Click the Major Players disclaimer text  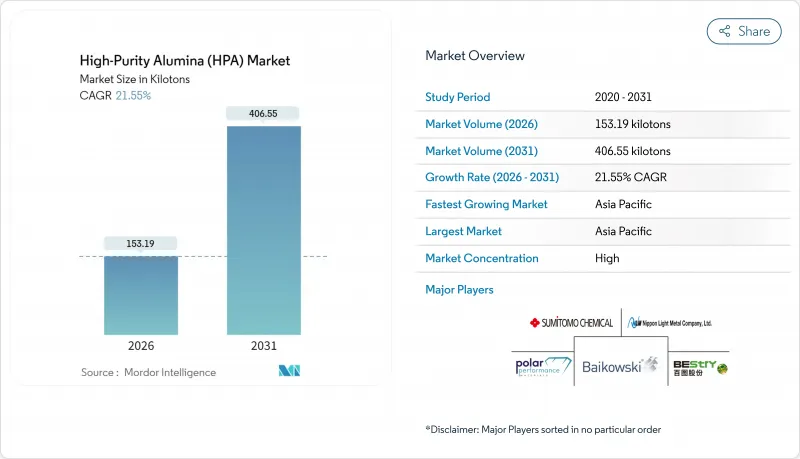tap(543, 429)
